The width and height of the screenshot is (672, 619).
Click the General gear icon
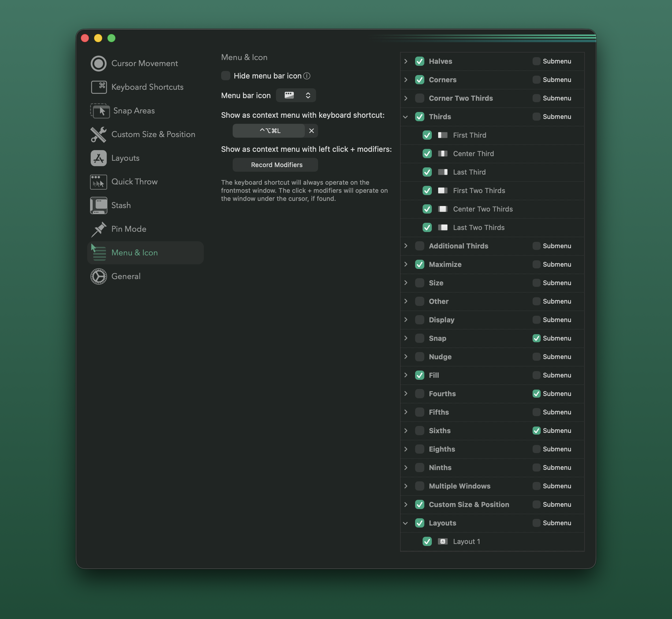tap(98, 276)
